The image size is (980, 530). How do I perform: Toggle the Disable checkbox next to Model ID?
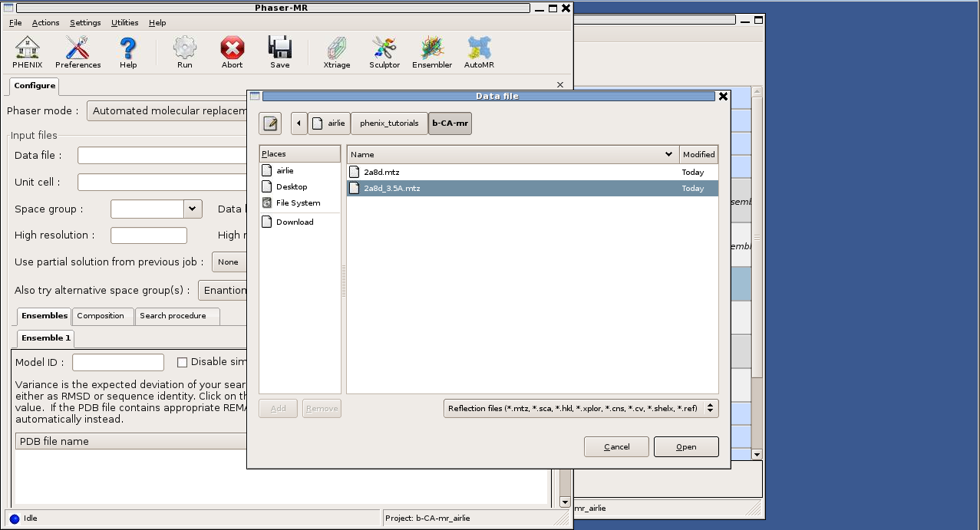(183, 362)
